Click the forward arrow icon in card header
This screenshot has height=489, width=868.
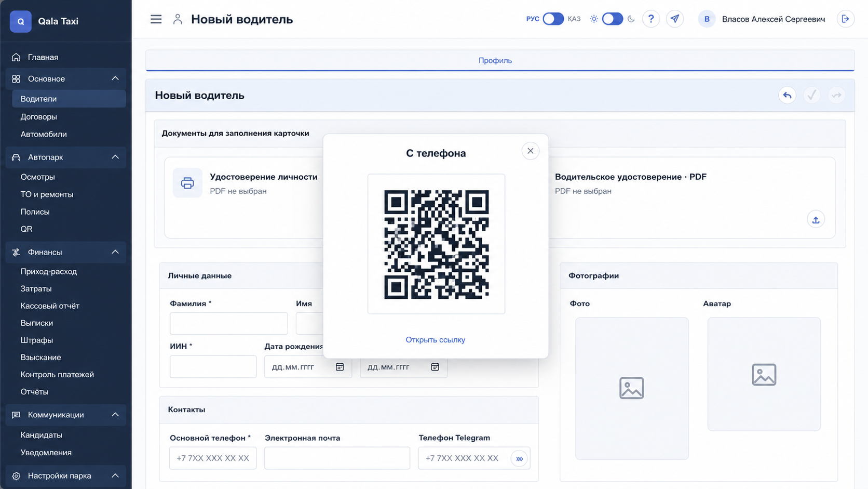point(836,95)
